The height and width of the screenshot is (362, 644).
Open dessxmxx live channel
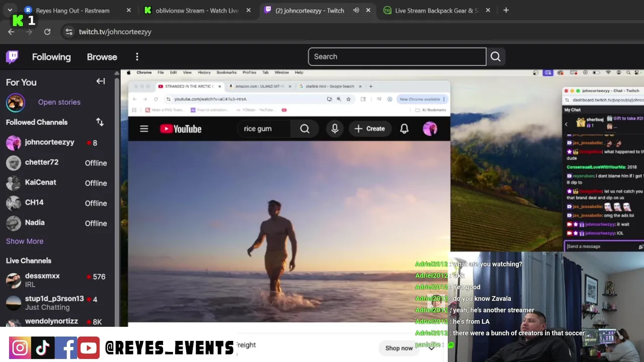(56, 280)
